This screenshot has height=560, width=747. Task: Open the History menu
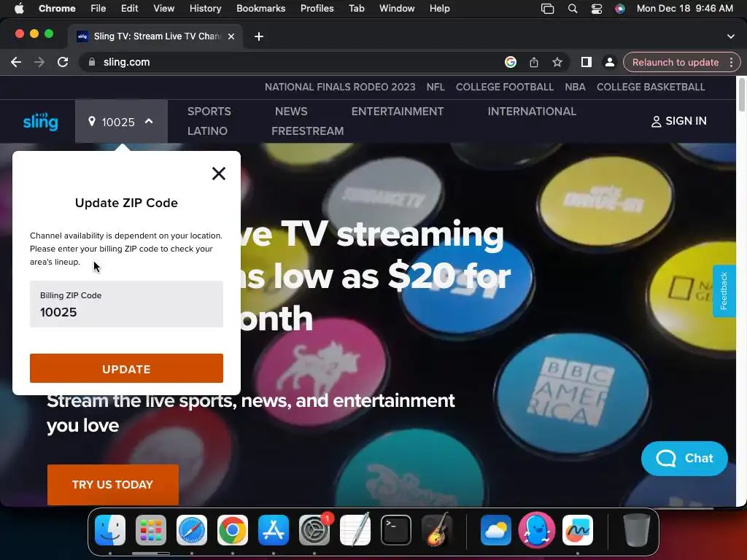tap(205, 8)
